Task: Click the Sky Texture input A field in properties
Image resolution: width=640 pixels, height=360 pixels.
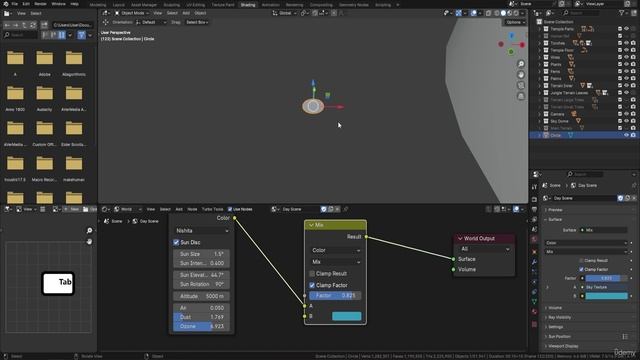Action: (x=607, y=287)
